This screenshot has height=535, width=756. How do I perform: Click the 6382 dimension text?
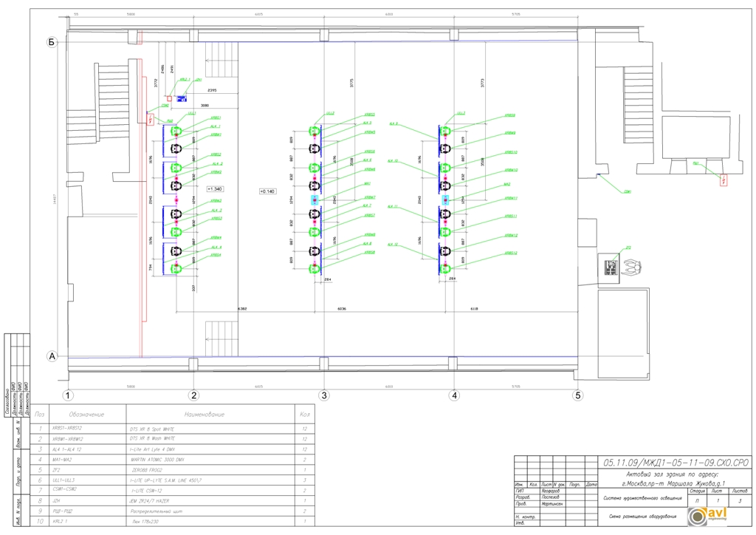click(x=242, y=309)
